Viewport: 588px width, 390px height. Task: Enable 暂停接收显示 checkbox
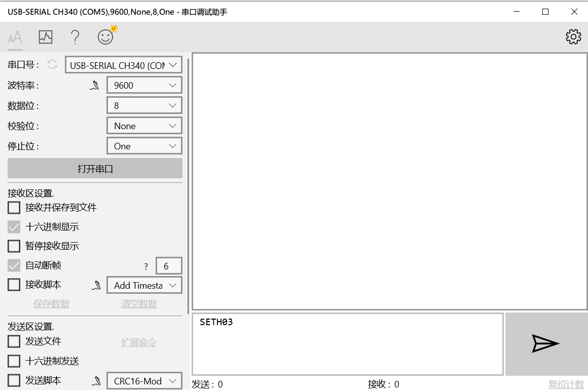click(14, 246)
